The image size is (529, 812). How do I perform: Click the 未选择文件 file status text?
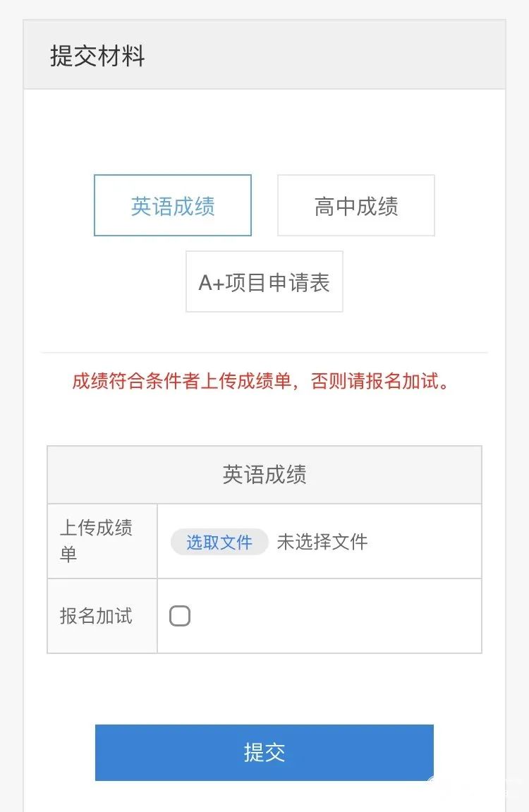(x=322, y=542)
